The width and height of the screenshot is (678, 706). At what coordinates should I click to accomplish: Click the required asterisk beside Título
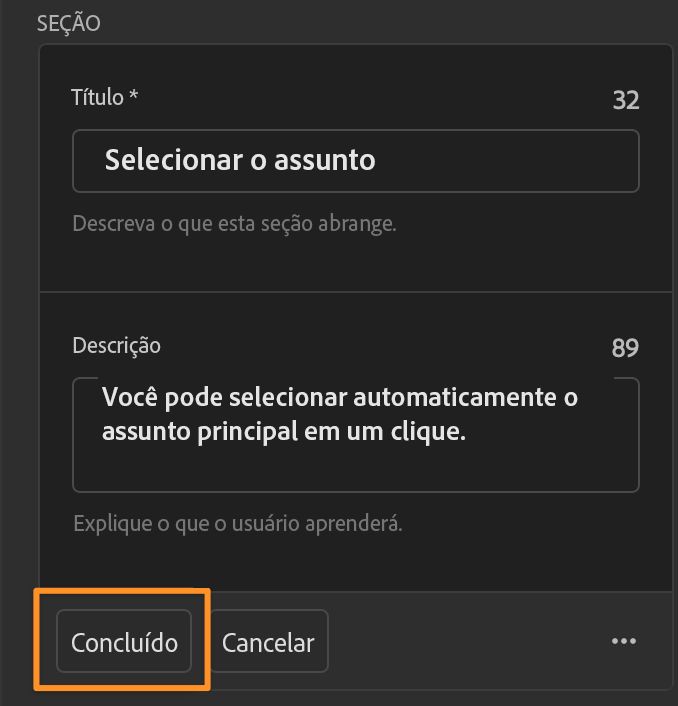tap(134, 97)
